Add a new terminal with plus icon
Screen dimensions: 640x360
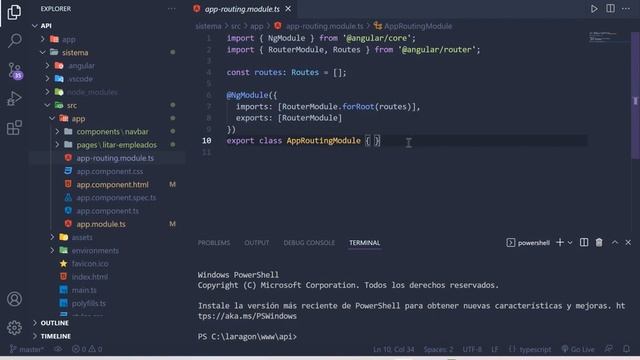560,242
